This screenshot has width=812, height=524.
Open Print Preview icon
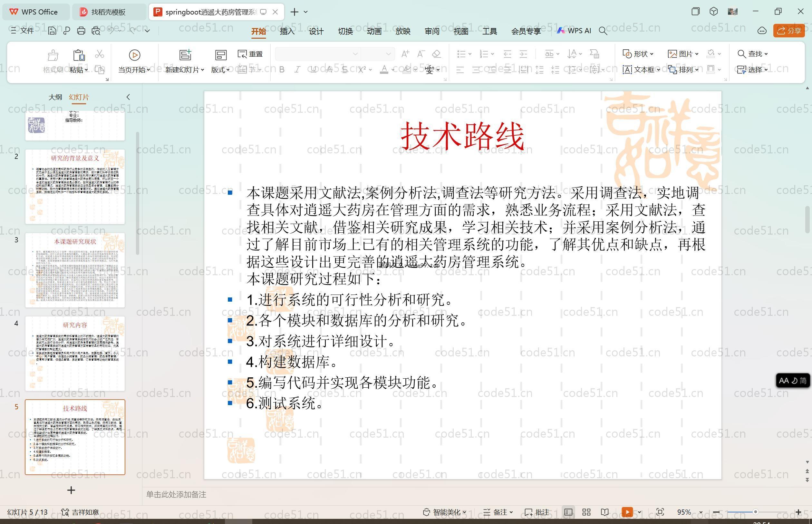point(96,31)
